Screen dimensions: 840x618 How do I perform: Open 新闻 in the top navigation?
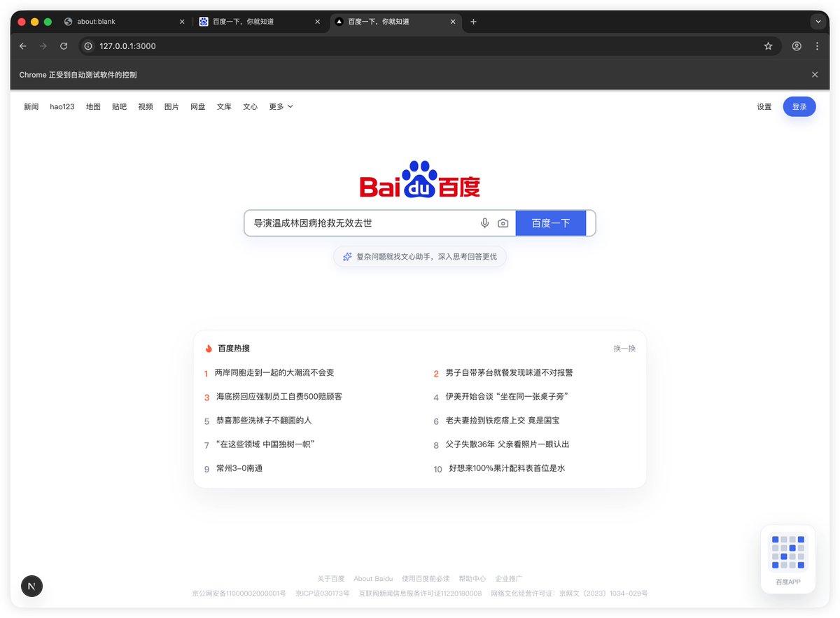(31, 107)
